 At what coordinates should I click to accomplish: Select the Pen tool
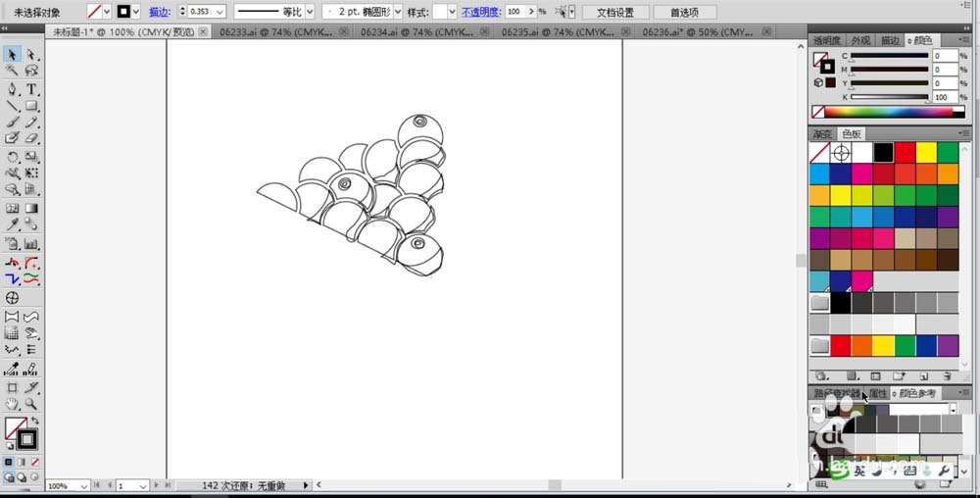tap(12, 89)
